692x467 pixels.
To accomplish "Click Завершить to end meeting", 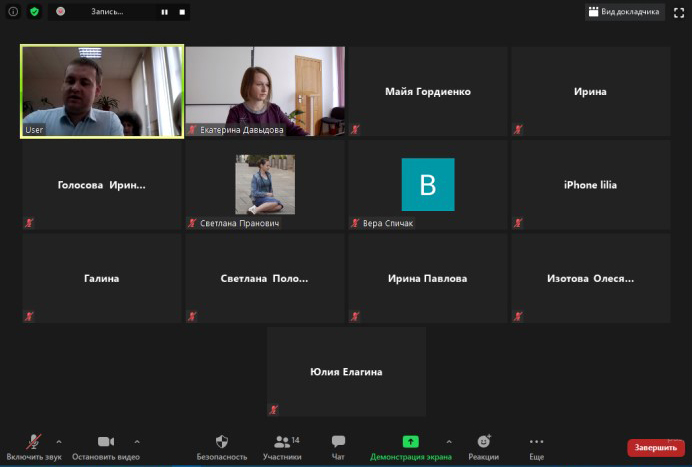I will (655, 448).
